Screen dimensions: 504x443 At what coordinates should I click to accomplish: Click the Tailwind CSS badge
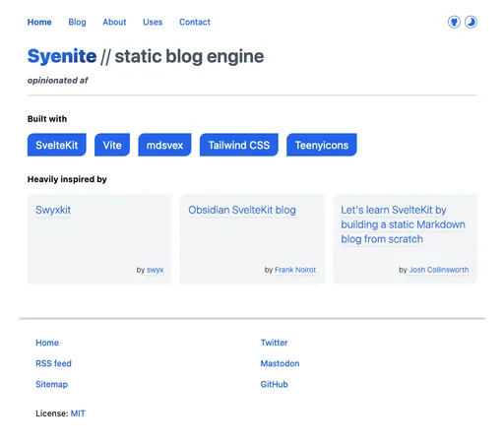(x=239, y=145)
